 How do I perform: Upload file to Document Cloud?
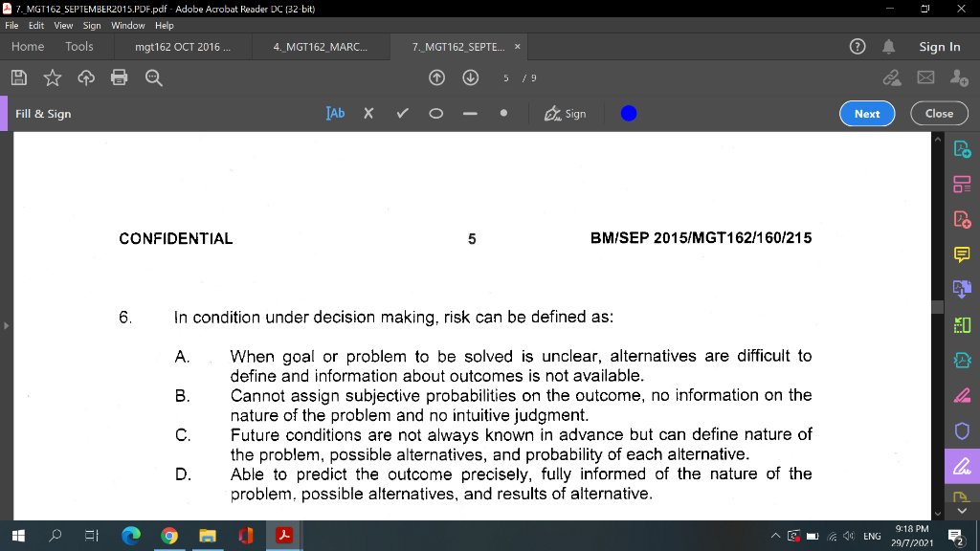pyautogui.click(x=86, y=77)
